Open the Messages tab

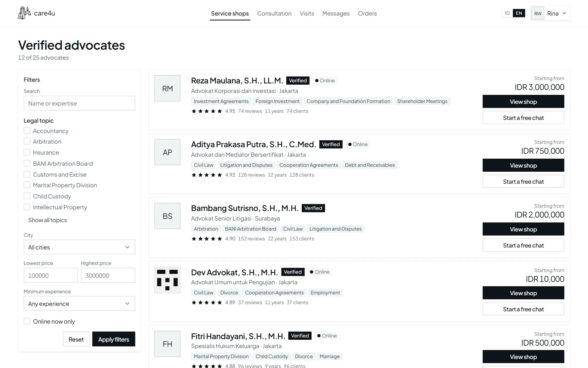tap(336, 13)
